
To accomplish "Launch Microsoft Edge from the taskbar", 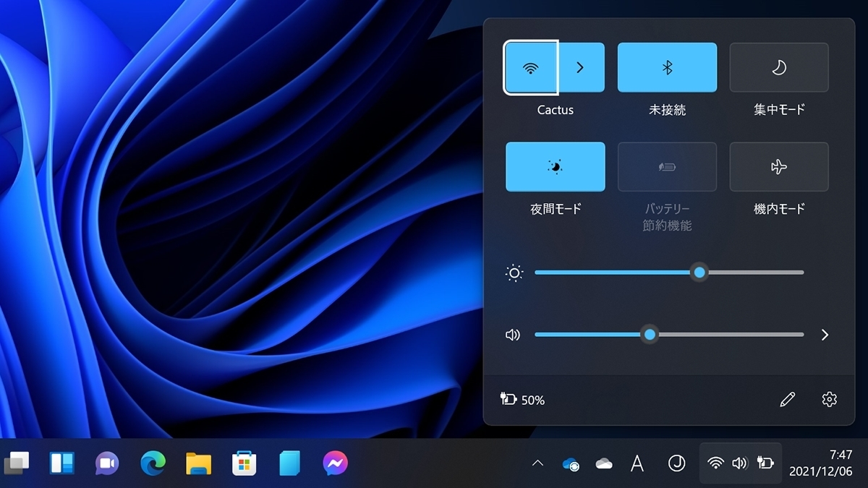I will [x=153, y=463].
